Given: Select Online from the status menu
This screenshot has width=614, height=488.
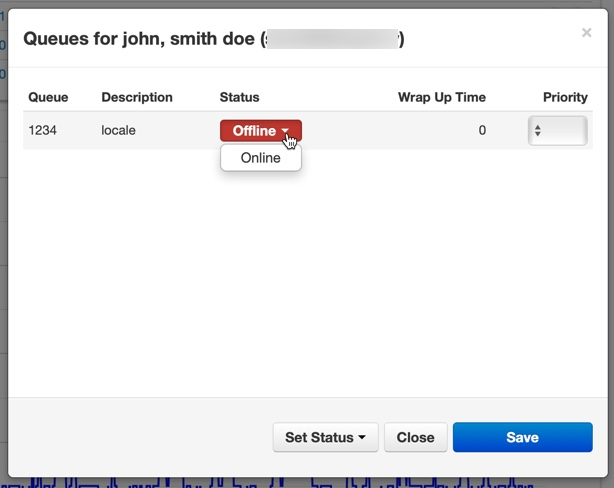Looking at the screenshot, I should (x=261, y=158).
